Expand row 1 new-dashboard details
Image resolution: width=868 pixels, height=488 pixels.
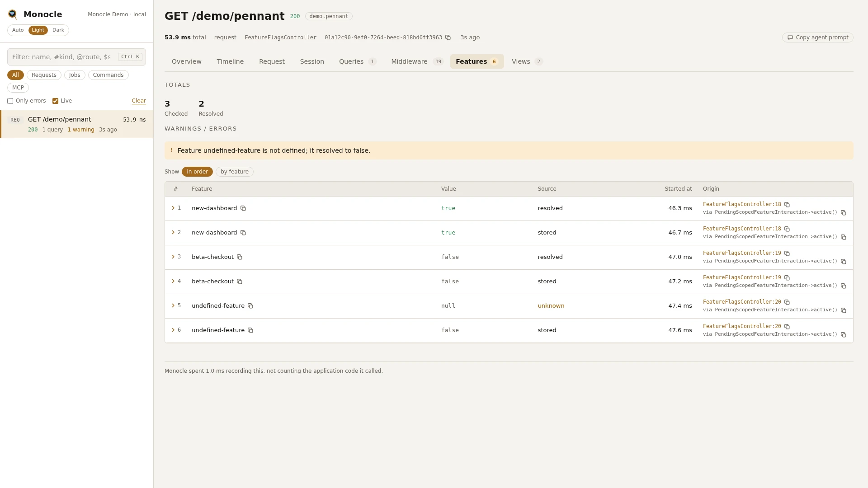click(173, 208)
